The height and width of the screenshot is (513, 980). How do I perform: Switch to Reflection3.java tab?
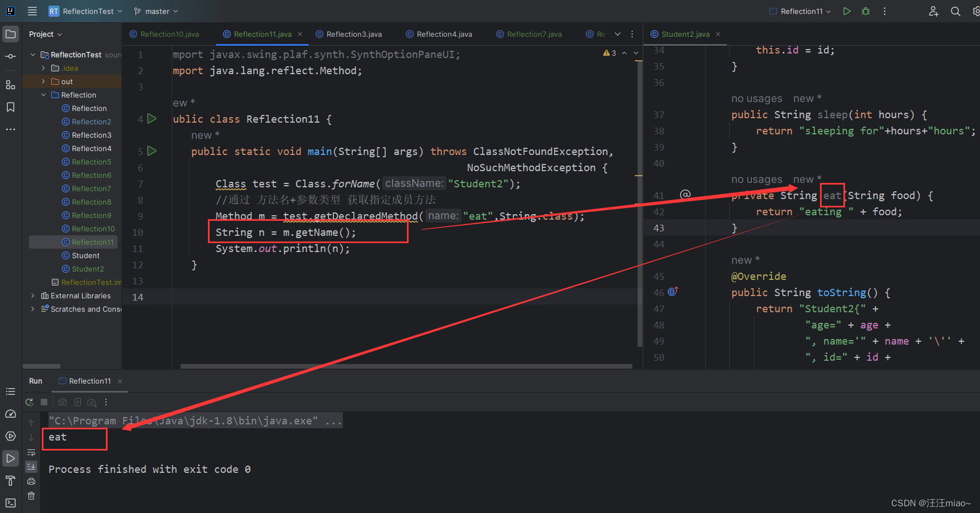[x=349, y=34]
